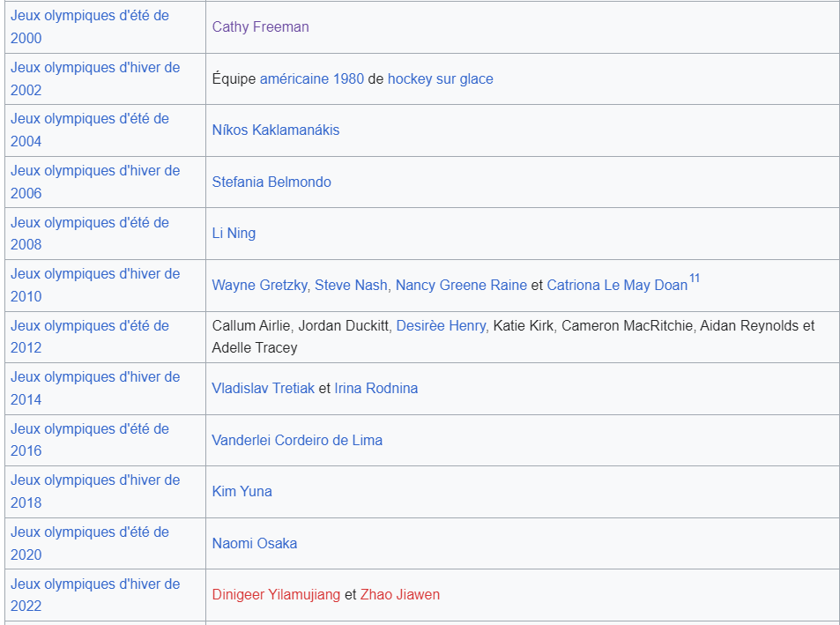Viewport: 840px width, 625px height.
Task: Open the Wayne Gretzky article
Action: [x=260, y=285]
